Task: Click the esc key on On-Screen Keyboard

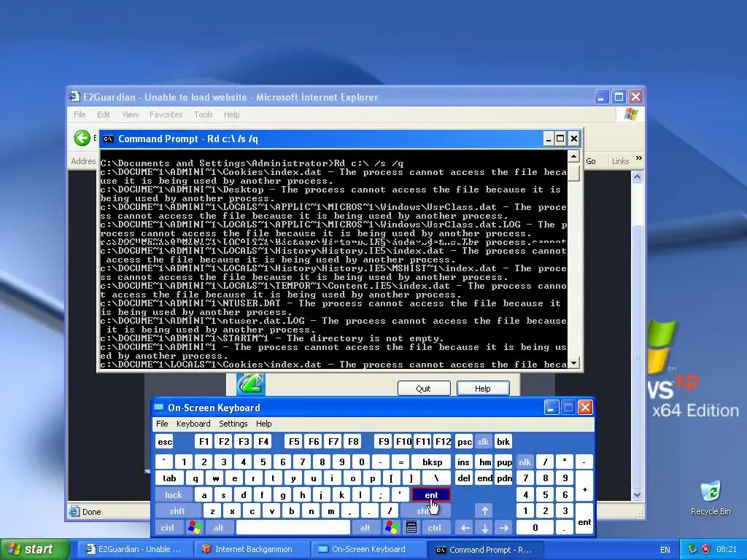Action: [x=165, y=441]
